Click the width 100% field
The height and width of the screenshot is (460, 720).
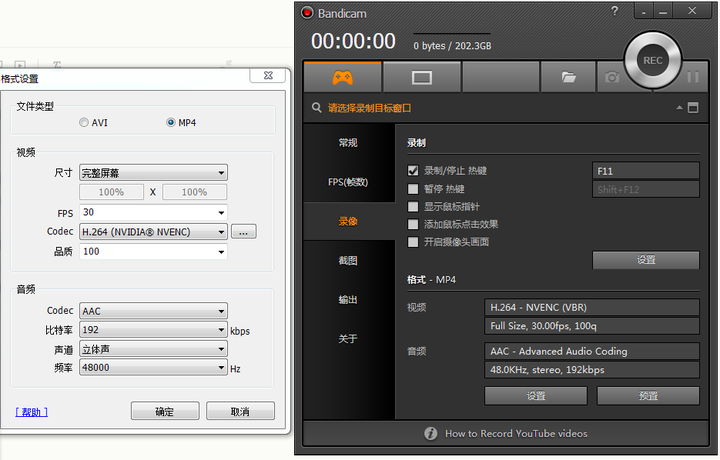pos(111,192)
